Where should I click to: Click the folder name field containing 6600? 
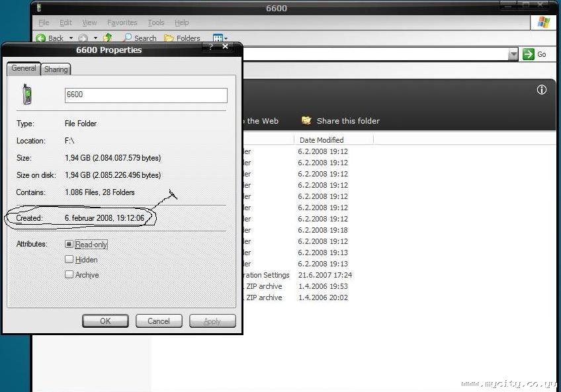pos(146,95)
